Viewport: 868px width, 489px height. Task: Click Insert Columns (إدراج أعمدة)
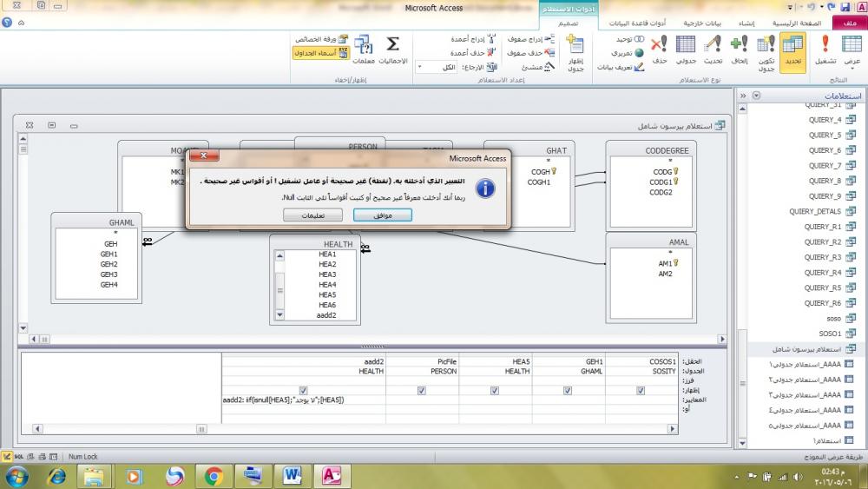(473, 39)
